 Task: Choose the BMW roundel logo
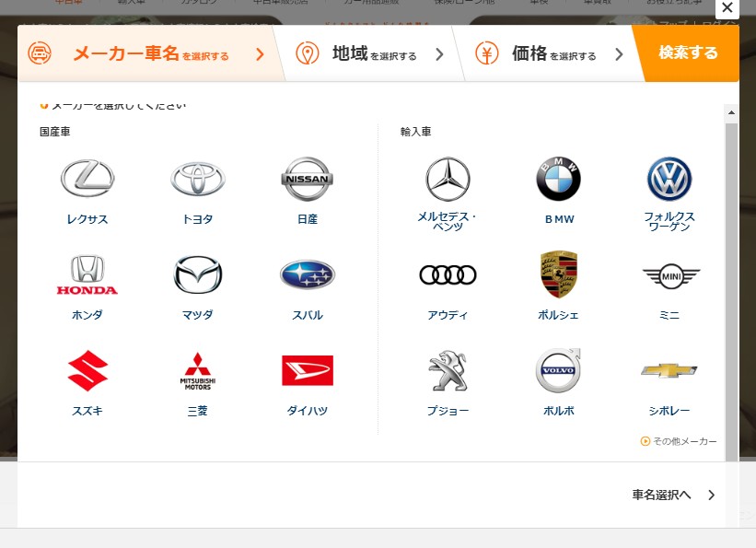click(x=558, y=179)
